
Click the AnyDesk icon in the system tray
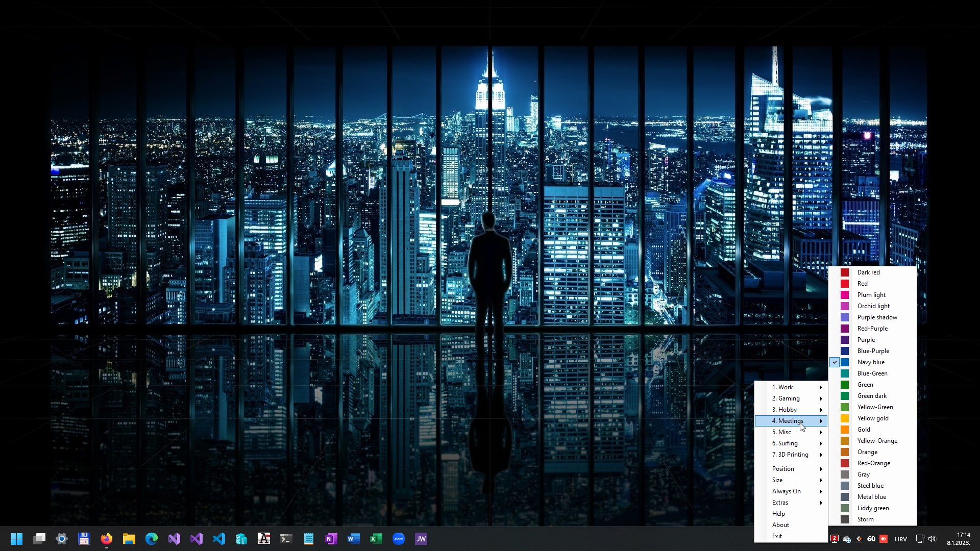(883, 539)
